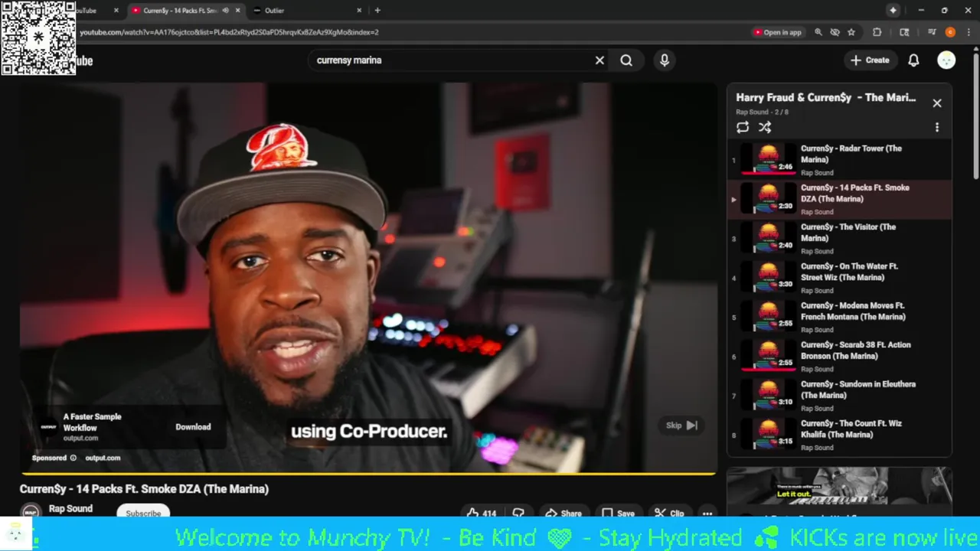This screenshot has height=551, width=980.
Task: Click the Gemini sparkle icon in title bar
Action: (x=893, y=10)
